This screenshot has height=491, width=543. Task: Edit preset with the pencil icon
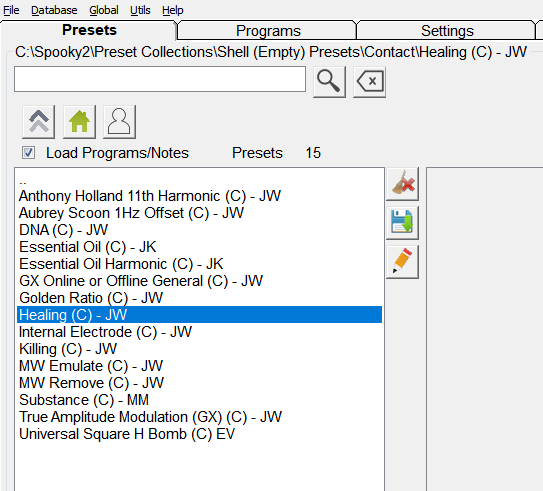click(402, 262)
